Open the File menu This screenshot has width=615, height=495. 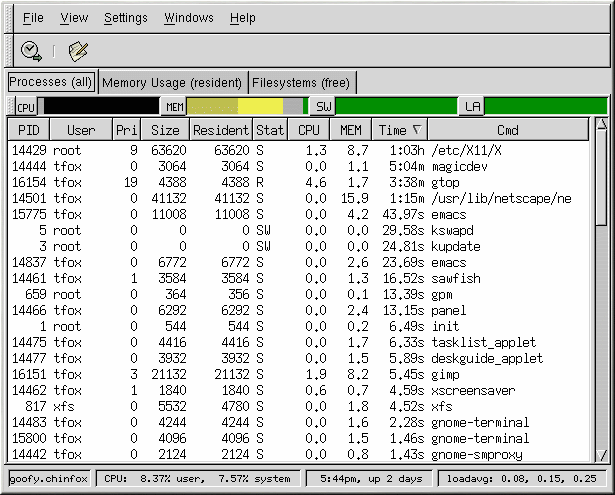click(33, 18)
